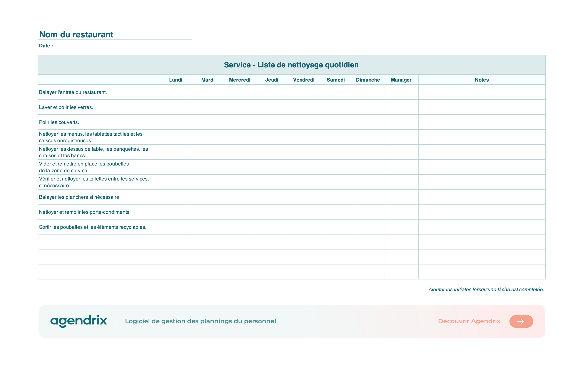Select the Manager column header
This screenshot has height=371, width=588.
coord(401,80)
